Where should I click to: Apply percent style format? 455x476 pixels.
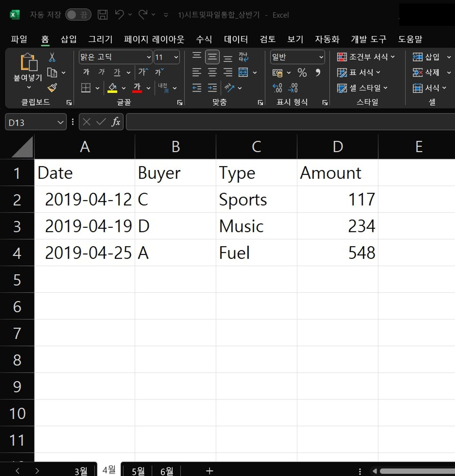coord(302,73)
